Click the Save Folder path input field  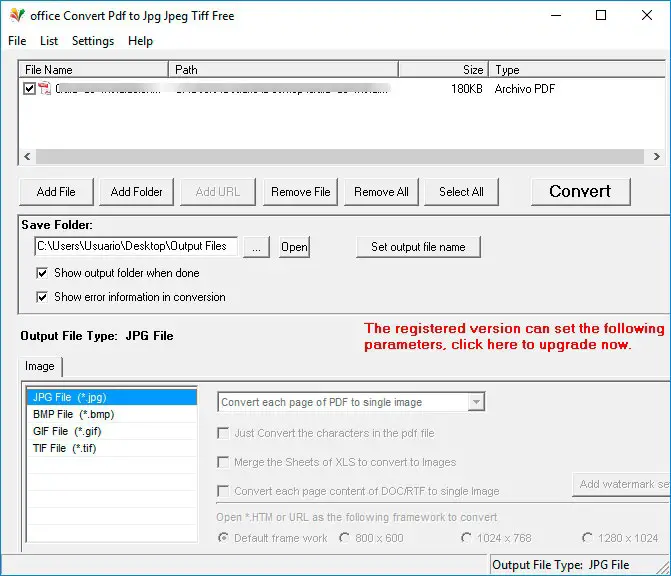tap(136, 246)
